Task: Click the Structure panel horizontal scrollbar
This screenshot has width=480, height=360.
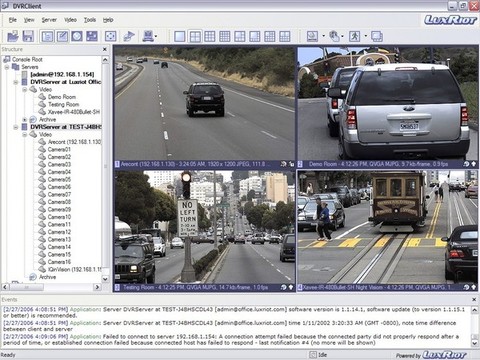Action: pos(51,287)
